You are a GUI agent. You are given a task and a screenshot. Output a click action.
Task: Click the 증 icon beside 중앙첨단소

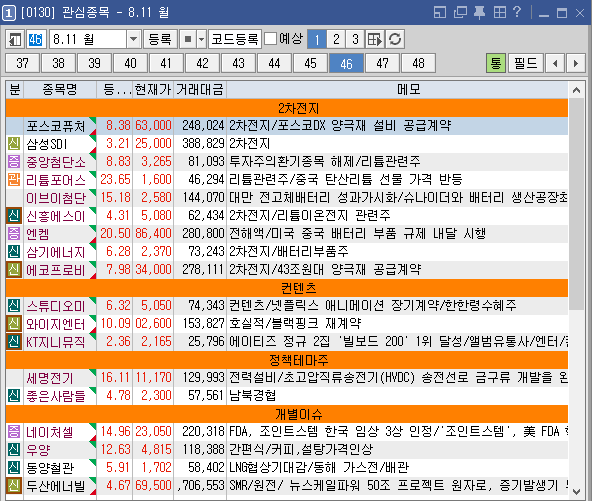(14, 162)
